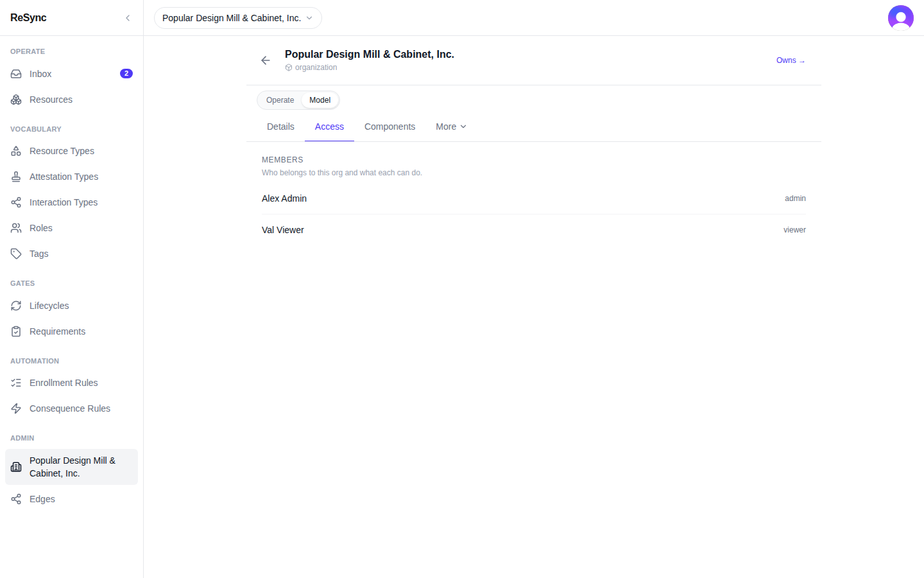Switch to Model mode
The height and width of the screenshot is (578, 924).
click(320, 100)
